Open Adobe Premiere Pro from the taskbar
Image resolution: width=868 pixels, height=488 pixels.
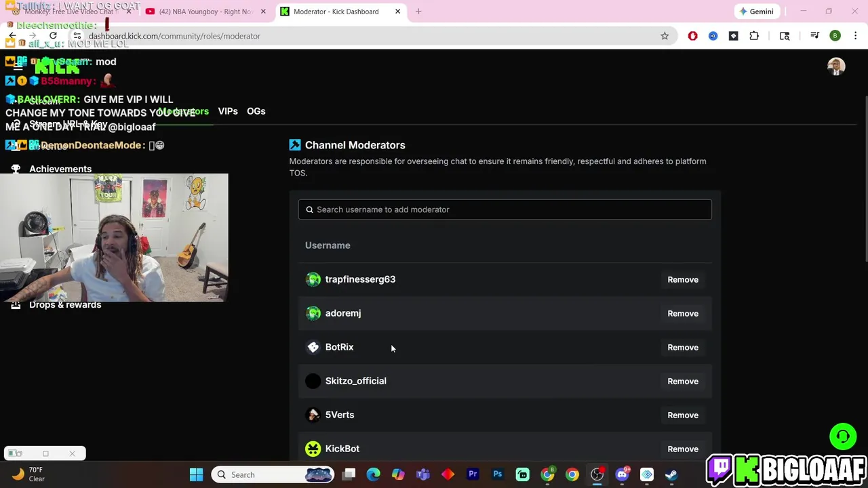[x=473, y=474]
